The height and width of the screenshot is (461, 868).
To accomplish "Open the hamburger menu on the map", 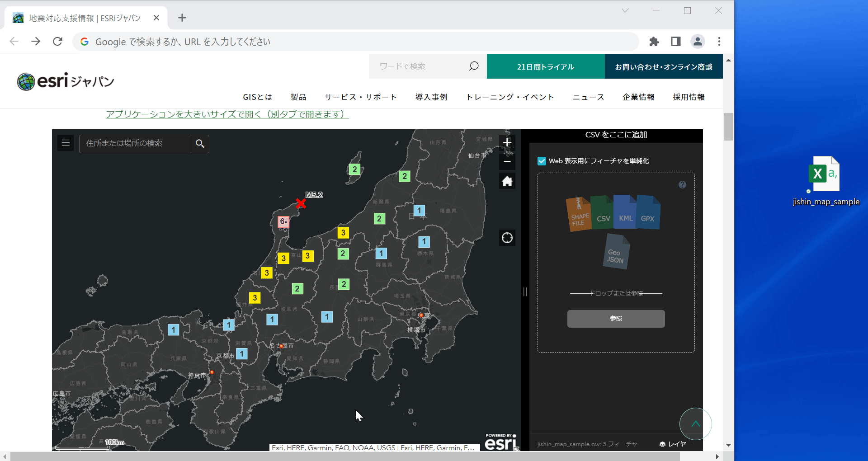I will tap(66, 143).
